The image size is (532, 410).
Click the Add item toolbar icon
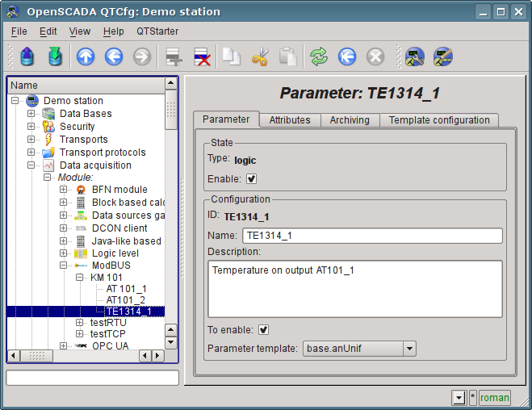(174, 56)
